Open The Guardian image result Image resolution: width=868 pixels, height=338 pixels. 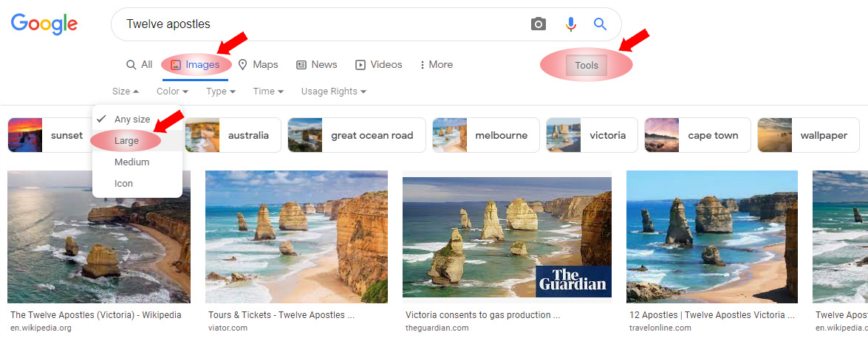[x=507, y=237]
